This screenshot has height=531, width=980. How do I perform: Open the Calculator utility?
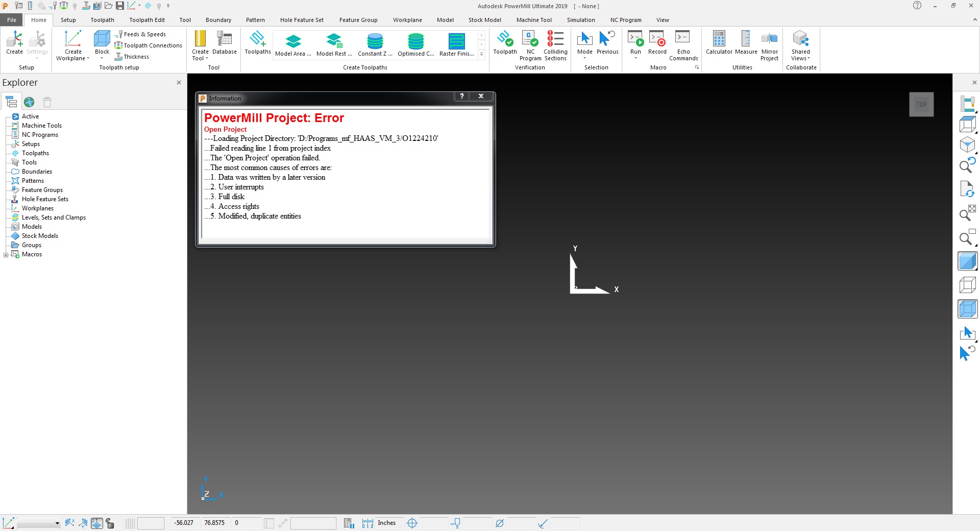(x=719, y=43)
